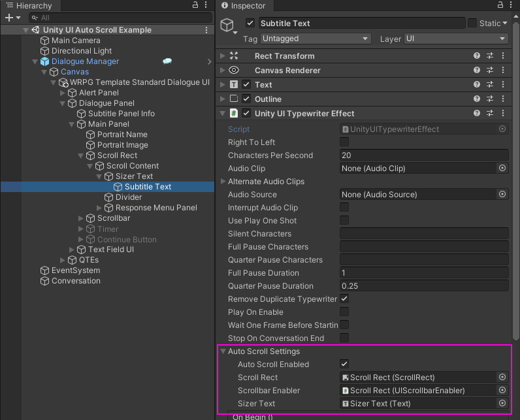The image size is (520, 420).
Task: Collapse Auto Scroll Settings foldout
Action: [223, 351]
